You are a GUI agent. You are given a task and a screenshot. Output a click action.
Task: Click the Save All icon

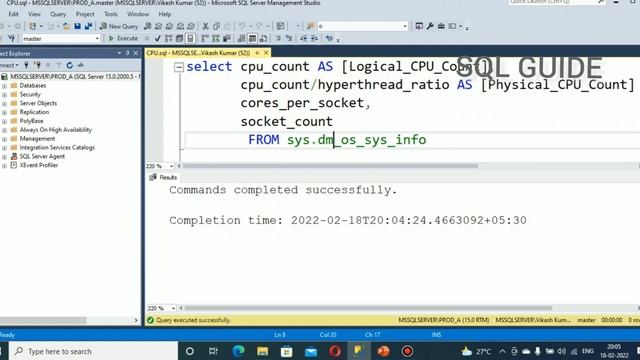(88, 26)
